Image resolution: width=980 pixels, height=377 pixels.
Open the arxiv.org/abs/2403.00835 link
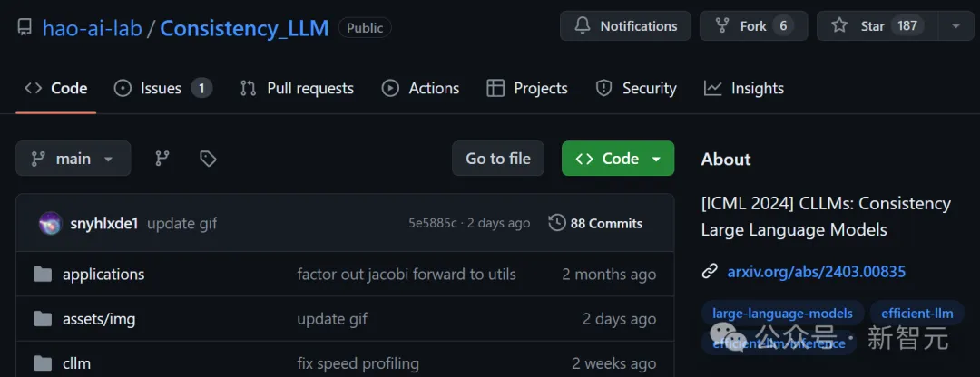817,272
